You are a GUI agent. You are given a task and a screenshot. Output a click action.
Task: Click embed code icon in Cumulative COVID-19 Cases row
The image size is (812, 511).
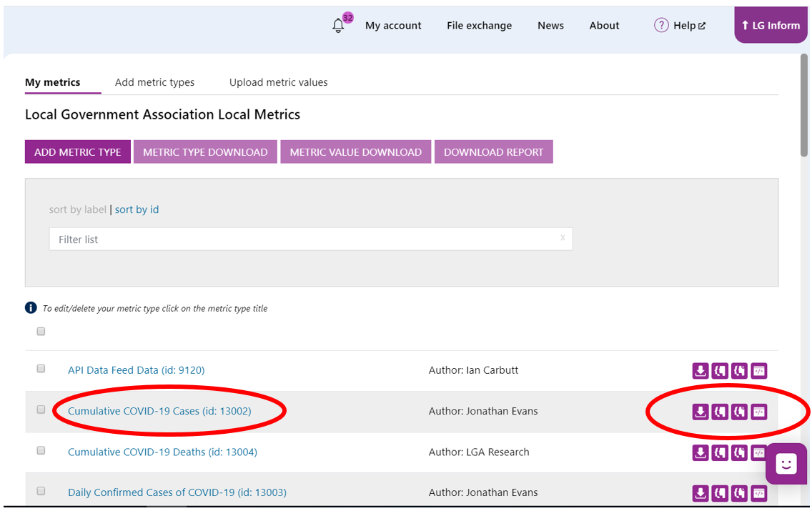point(758,412)
